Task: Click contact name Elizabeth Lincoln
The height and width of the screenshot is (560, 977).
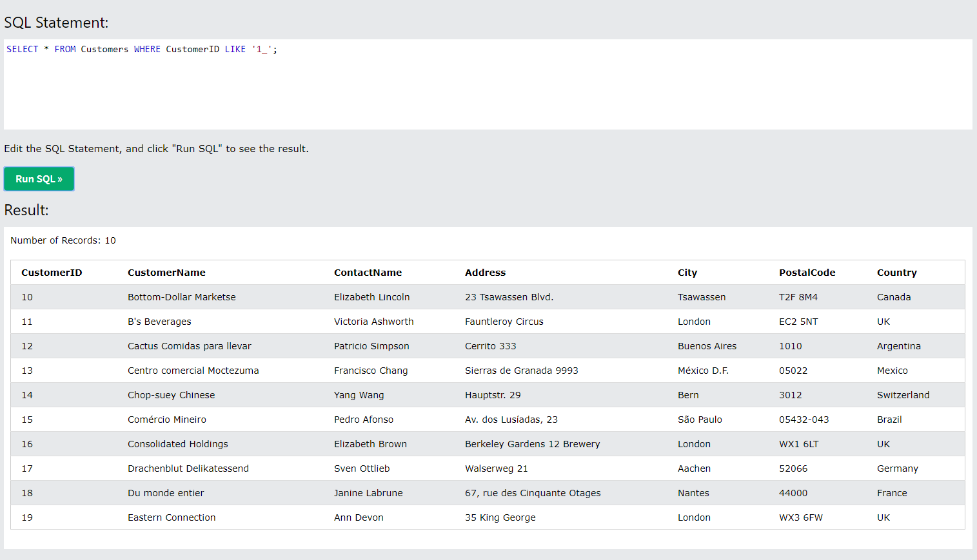Action: point(372,297)
